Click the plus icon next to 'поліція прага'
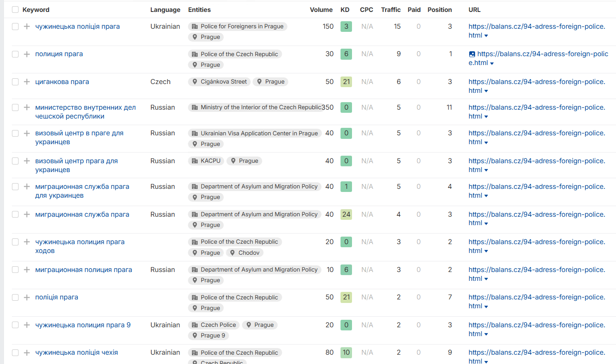616x364 pixels. tap(27, 297)
